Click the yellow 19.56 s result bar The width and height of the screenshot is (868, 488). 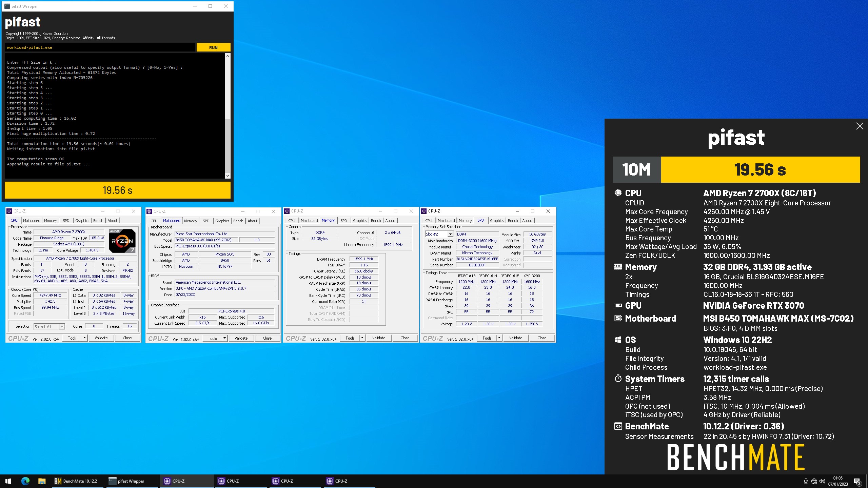pos(118,190)
